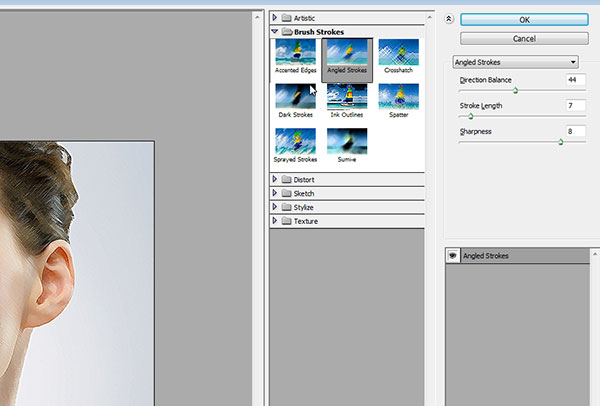The width and height of the screenshot is (600, 406).
Task: Choose the Sprayed Strokes filter thumbnail
Action: click(295, 141)
